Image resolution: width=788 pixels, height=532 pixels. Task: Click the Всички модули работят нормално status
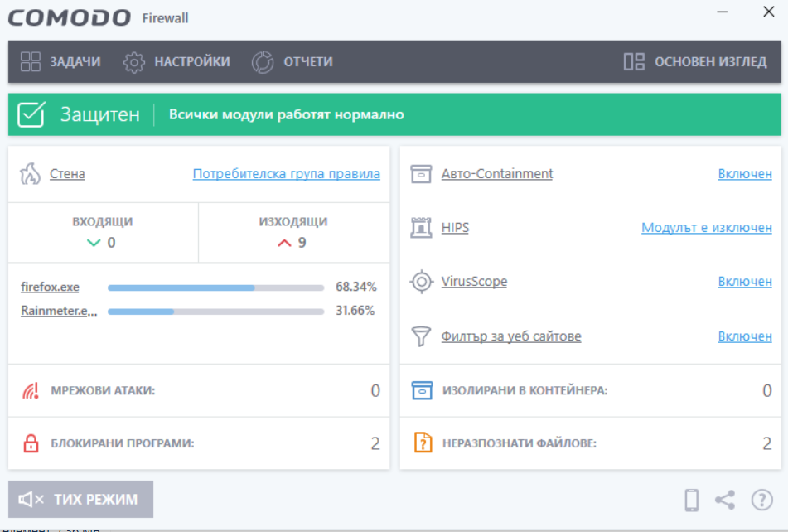pos(287,114)
